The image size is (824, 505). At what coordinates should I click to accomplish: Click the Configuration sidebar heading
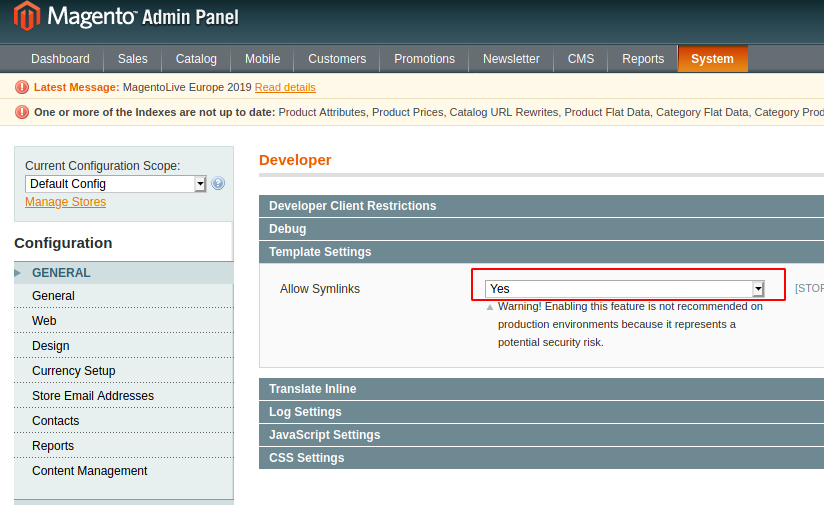pyautogui.click(x=63, y=243)
